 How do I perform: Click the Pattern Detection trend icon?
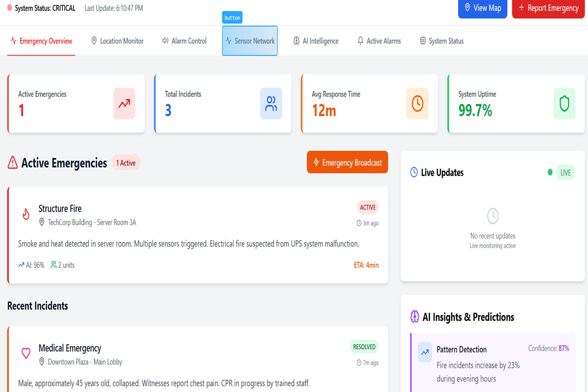tap(425, 352)
